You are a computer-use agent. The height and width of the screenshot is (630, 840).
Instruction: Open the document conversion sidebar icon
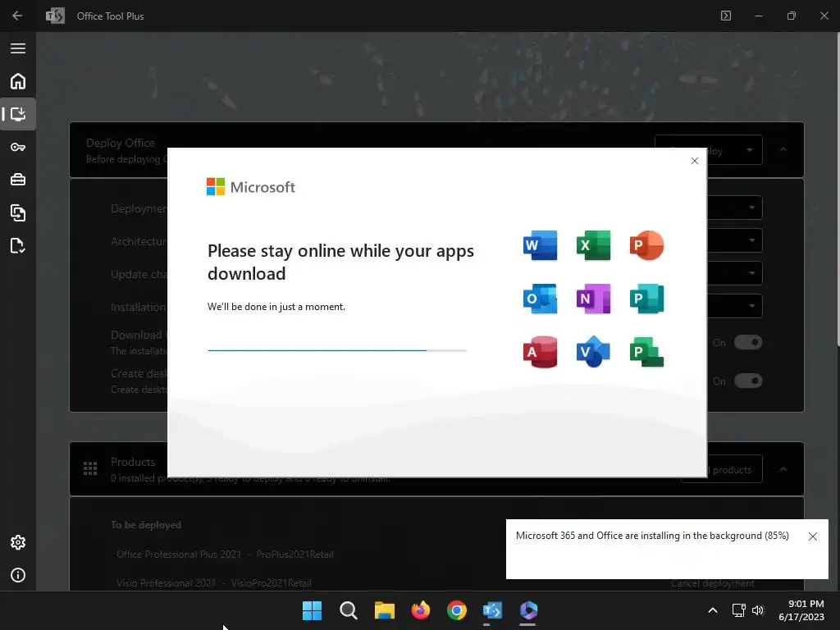tap(18, 212)
